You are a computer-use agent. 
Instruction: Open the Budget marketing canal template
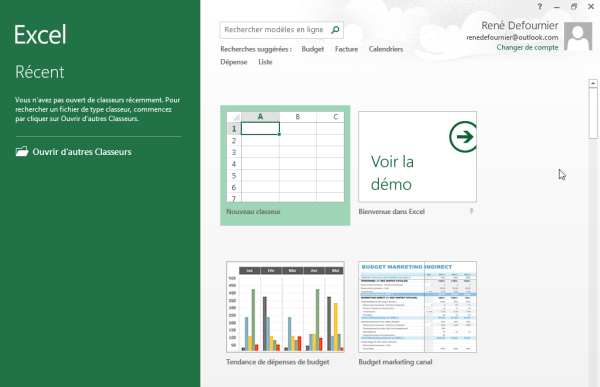417,307
